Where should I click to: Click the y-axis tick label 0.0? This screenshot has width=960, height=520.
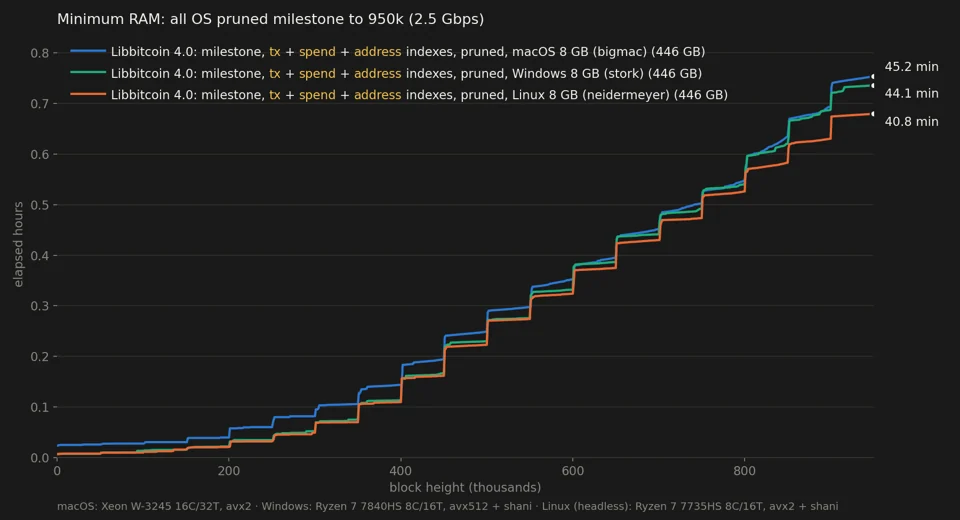click(40, 458)
